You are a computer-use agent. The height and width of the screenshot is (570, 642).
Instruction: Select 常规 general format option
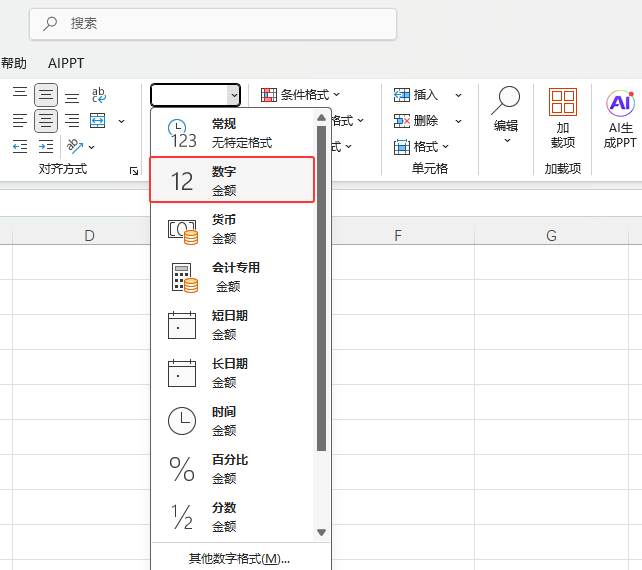[x=232, y=133]
